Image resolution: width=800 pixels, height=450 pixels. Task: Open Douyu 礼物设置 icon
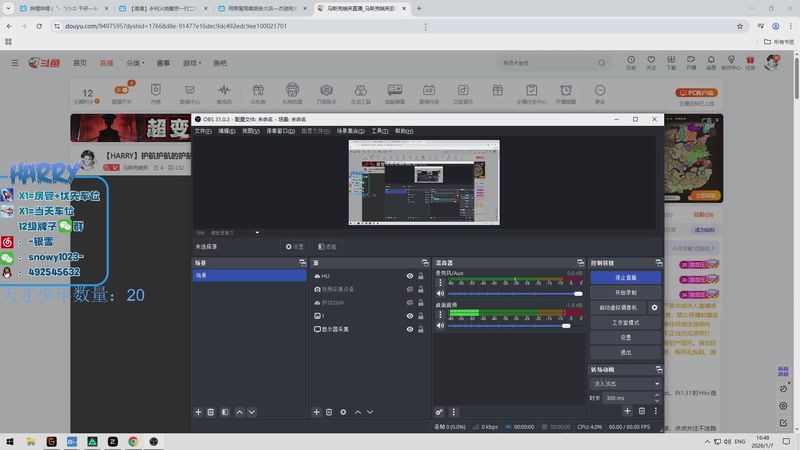[292, 93]
